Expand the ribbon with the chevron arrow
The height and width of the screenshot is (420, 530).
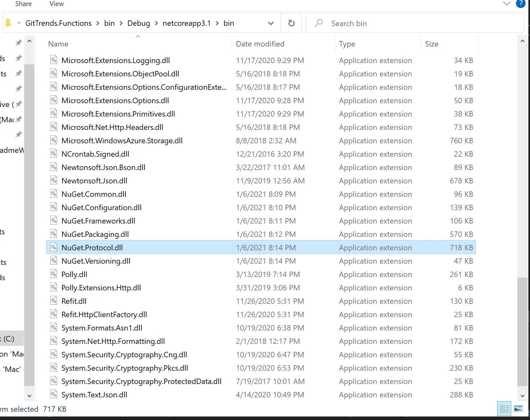point(506,4)
